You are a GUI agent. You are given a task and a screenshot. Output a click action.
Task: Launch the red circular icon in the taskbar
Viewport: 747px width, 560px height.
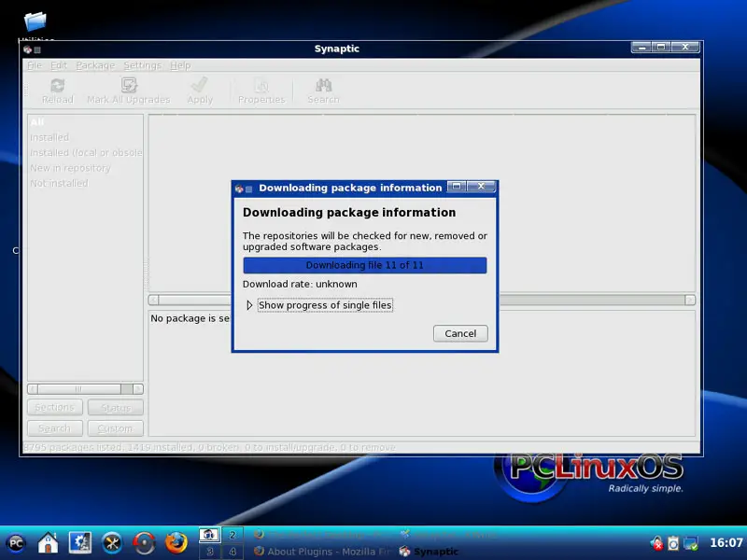point(144,543)
